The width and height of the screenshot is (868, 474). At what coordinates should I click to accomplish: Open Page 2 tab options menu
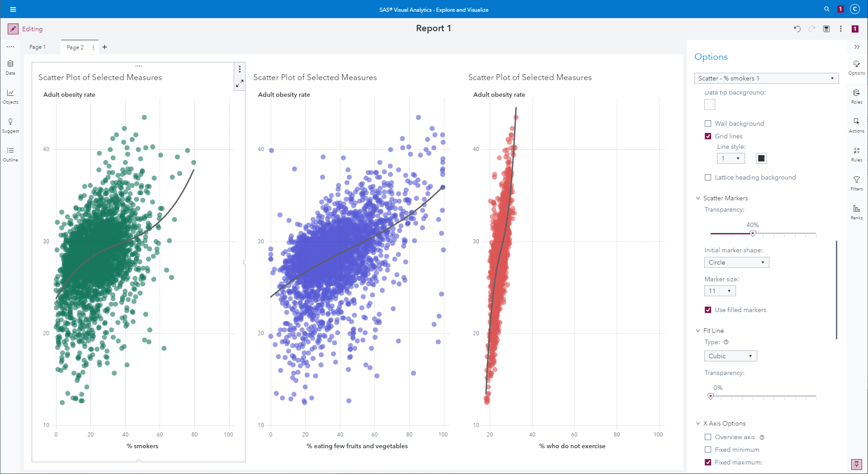point(93,47)
